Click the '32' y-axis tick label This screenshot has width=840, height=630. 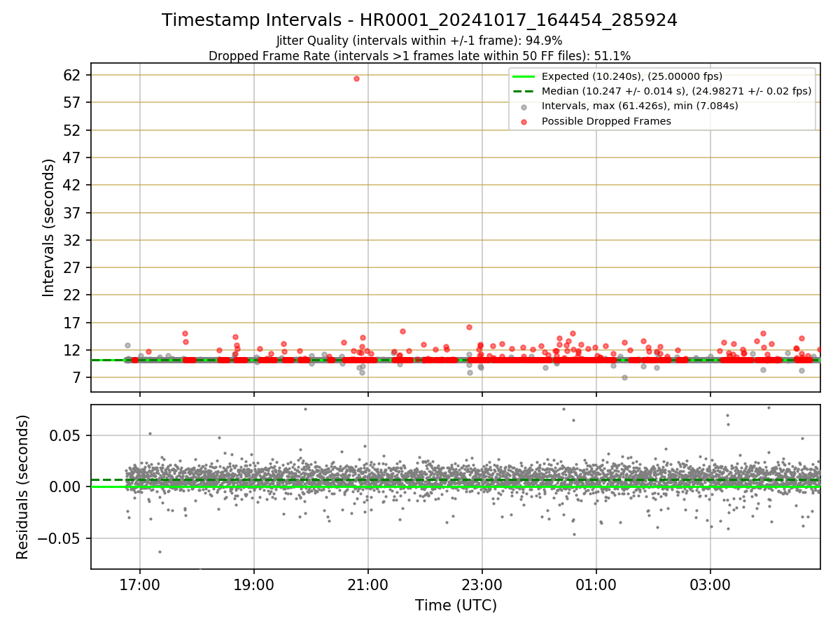coord(73,240)
